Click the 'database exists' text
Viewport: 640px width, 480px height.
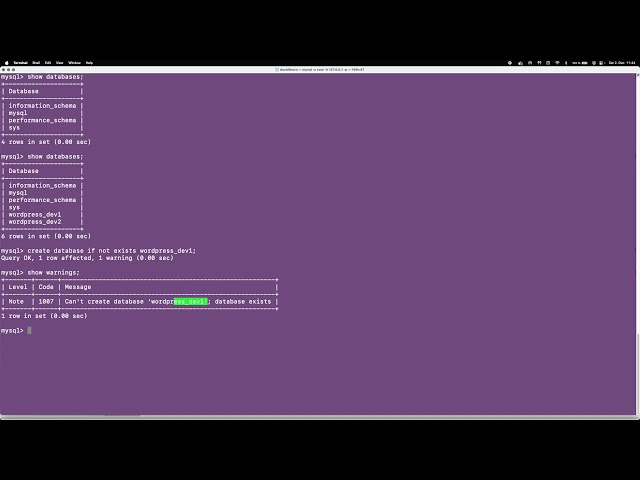(243, 302)
